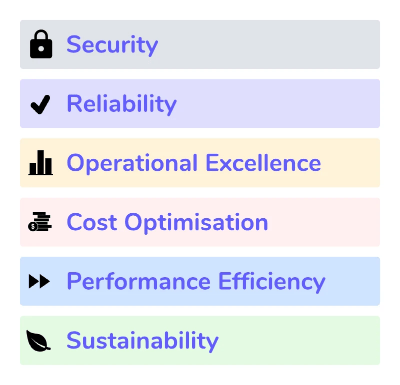Open the Sustainability link
The width and height of the screenshot is (400, 385).
click(142, 341)
